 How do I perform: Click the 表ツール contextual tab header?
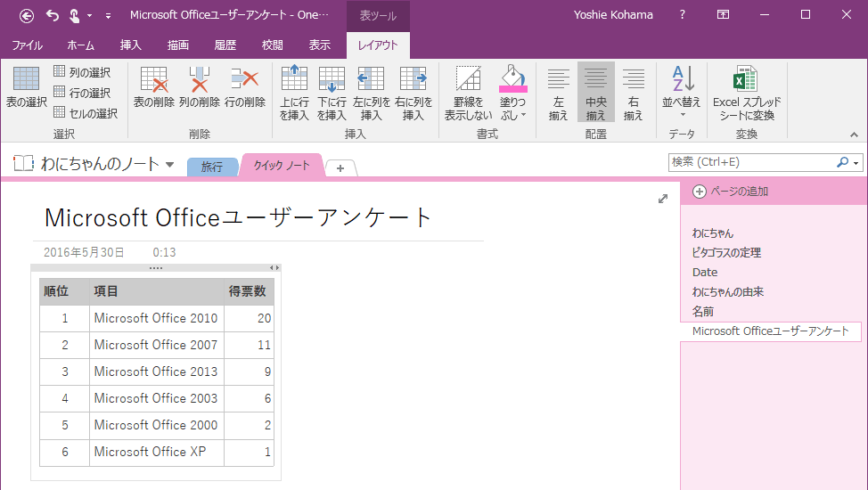click(x=378, y=16)
